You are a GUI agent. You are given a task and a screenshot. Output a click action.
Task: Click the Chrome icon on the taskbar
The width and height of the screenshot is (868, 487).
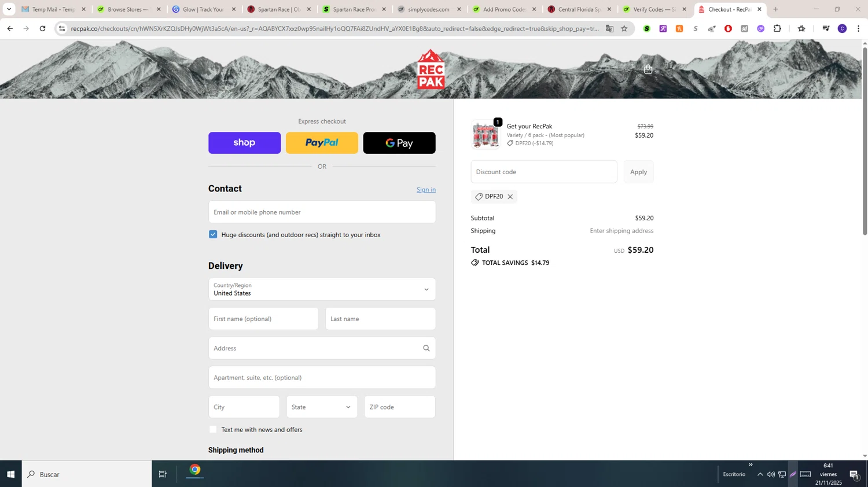pyautogui.click(x=195, y=470)
